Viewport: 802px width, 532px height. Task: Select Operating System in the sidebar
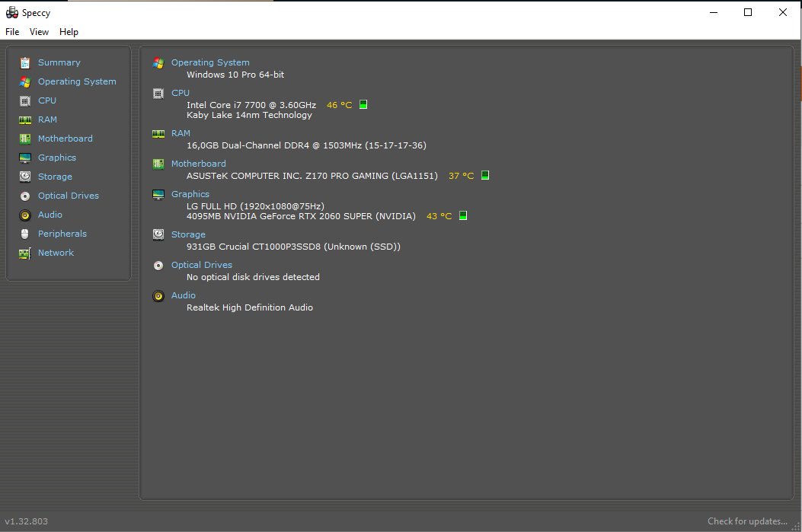(77, 81)
